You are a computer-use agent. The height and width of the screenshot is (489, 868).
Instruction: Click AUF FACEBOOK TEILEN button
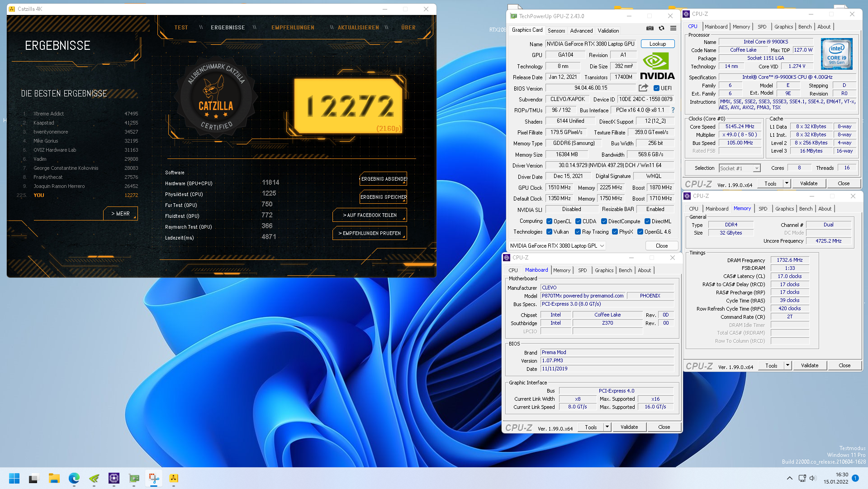[x=370, y=215]
